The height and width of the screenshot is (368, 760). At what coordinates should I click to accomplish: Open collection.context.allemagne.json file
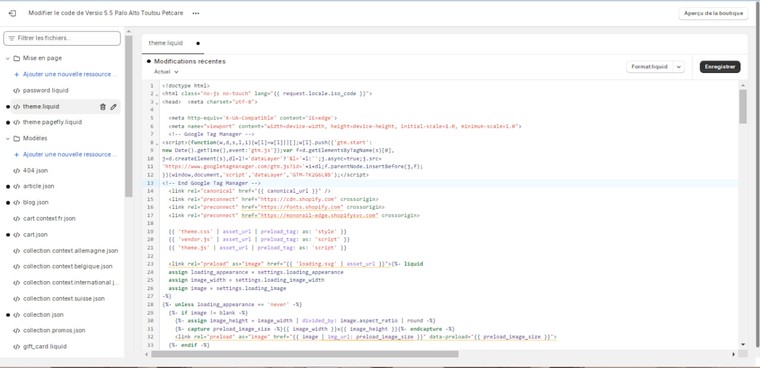71,251
